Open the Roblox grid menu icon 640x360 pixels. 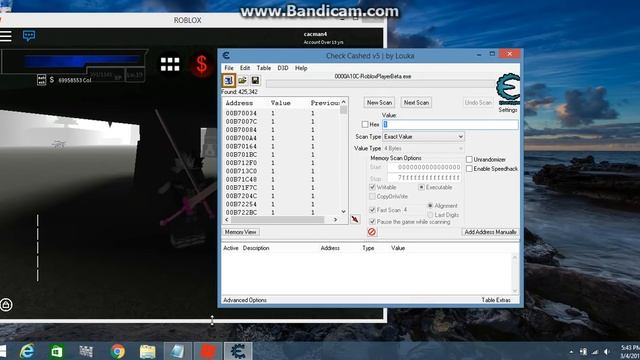point(170,64)
